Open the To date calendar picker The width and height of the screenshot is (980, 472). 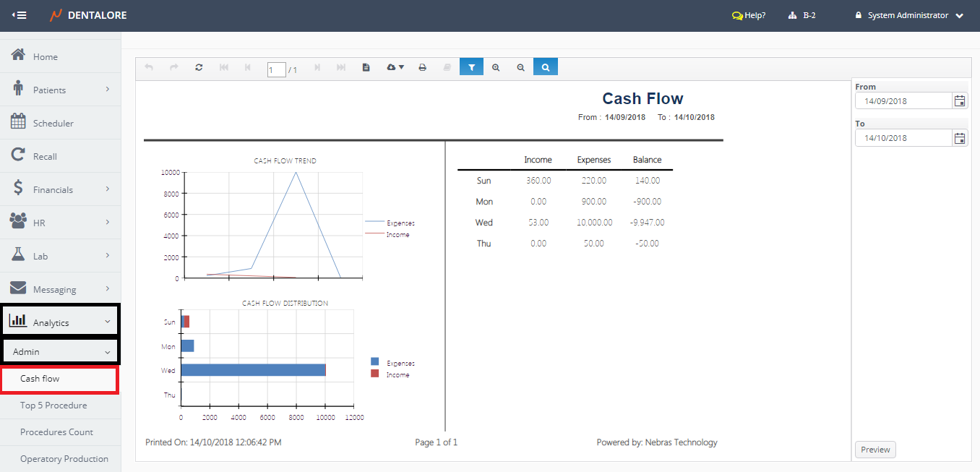960,138
